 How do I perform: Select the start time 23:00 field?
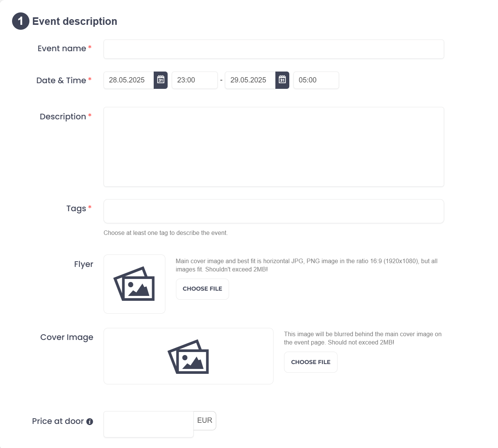click(194, 80)
